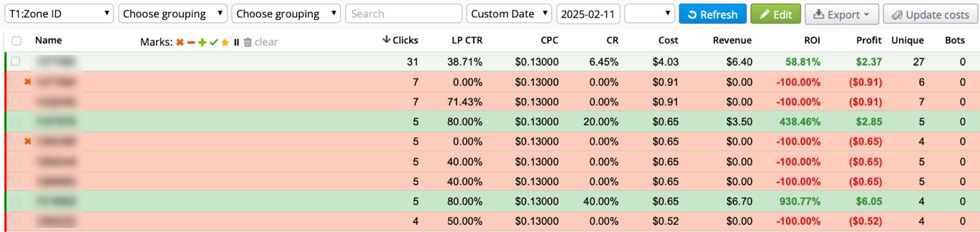Screen dimensions: 980x232
Task: Click the 71.43% LP CTR value
Action: [464, 102]
